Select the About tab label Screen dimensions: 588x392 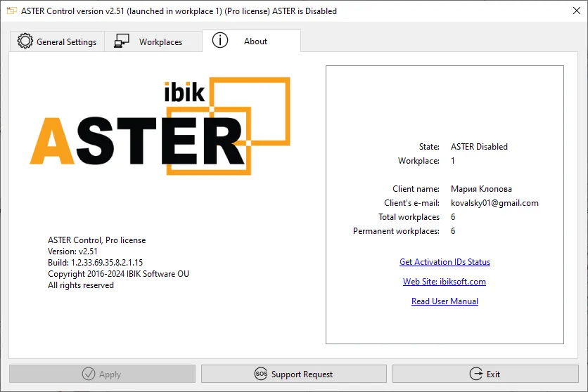[255, 41]
